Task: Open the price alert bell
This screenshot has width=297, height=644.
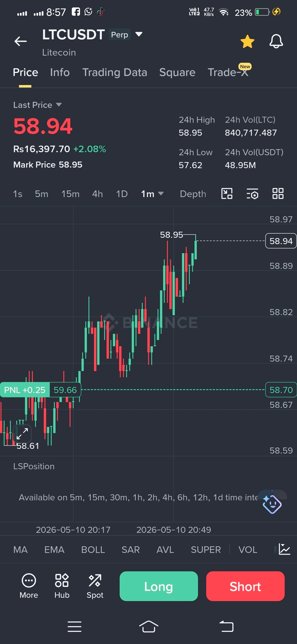Action: tap(276, 41)
